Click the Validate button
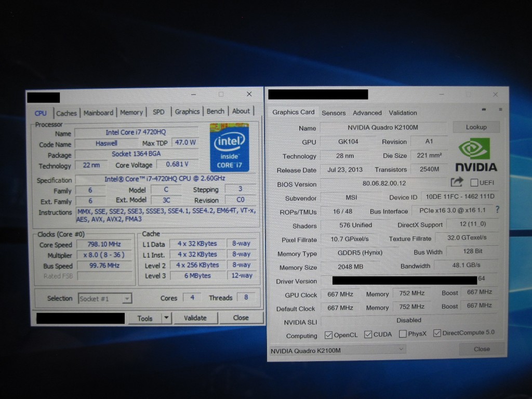The width and height of the screenshot is (532, 399). tap(195, 318)
